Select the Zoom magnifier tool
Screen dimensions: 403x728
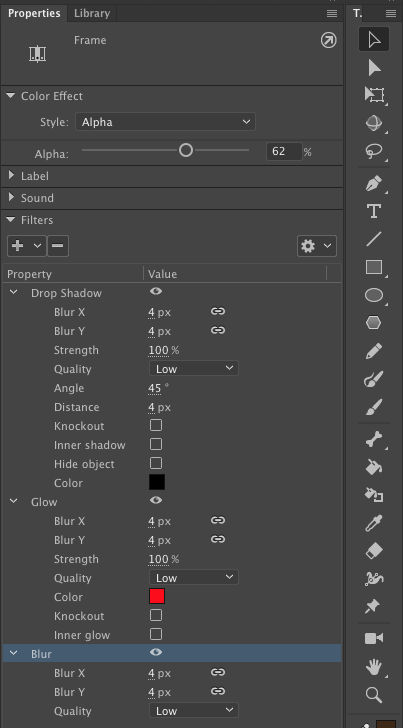(x=374, y=695)
